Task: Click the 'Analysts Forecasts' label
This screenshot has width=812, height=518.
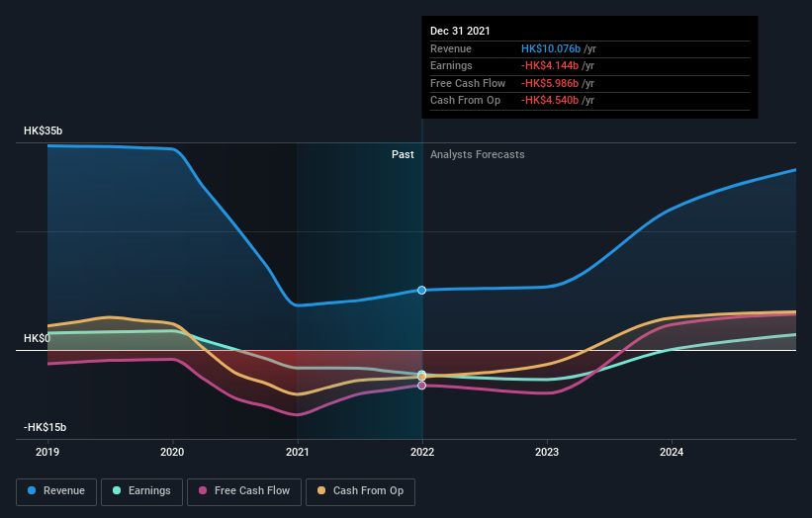Action: pos(478,155)
